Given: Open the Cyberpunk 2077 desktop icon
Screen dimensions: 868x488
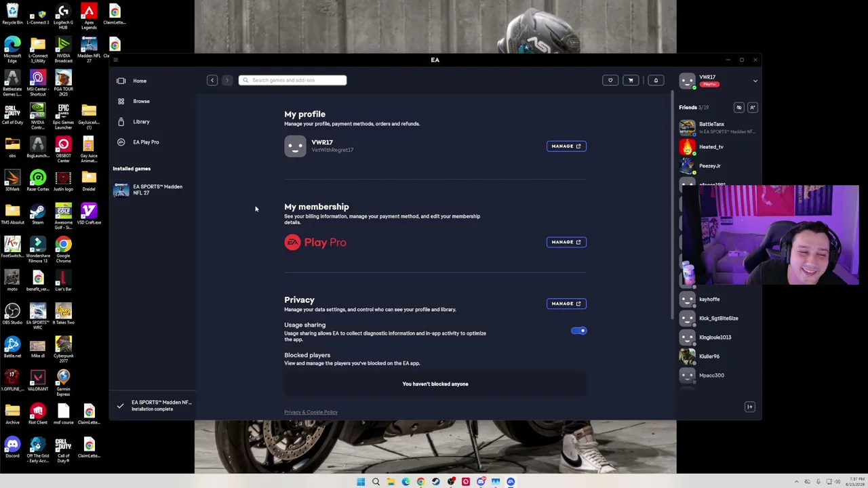Looking at the screenshot, I should (63, 348).
